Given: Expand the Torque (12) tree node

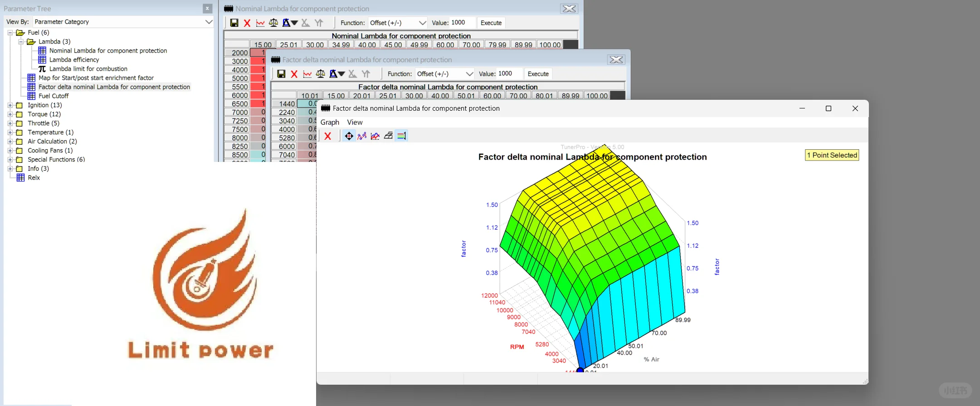Looking at the screenshot, I should 10,114.
